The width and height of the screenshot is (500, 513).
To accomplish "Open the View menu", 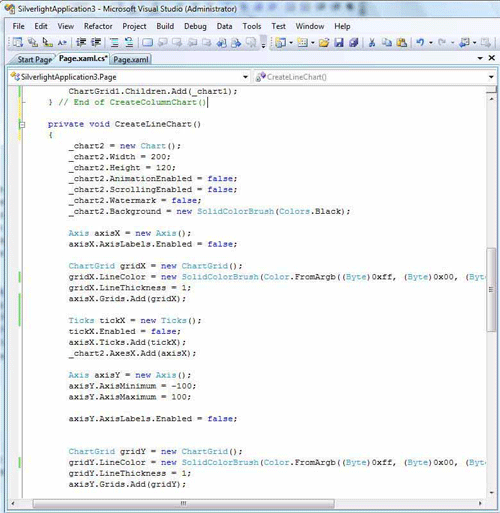I will click(x=66, y=26).
